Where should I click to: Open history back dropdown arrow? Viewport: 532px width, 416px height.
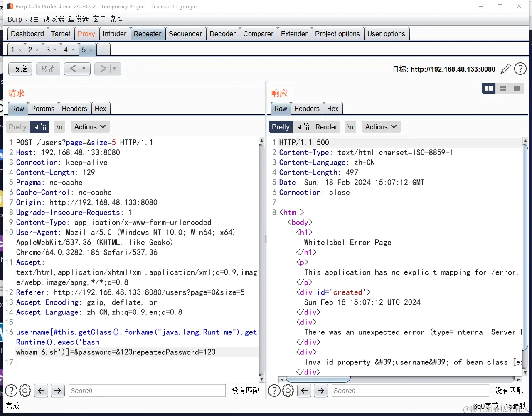(84, 69)
